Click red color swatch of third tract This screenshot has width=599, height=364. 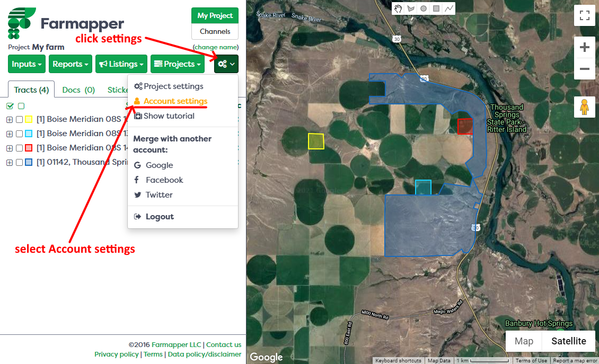tap(29, 148)
